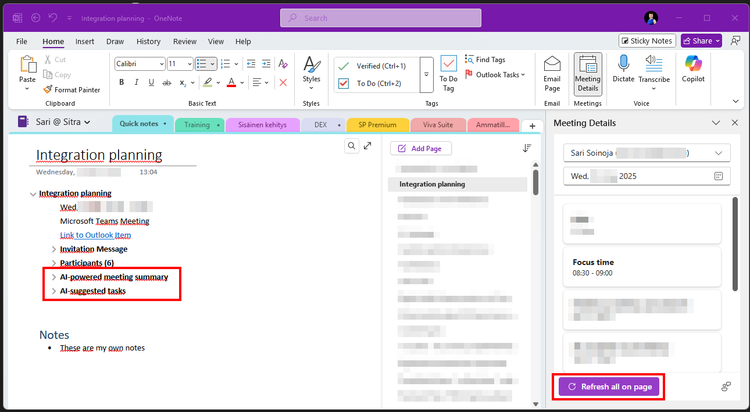Start Dictate with the microphone
This screenshot has height=412, width=750.
[624, 69]
